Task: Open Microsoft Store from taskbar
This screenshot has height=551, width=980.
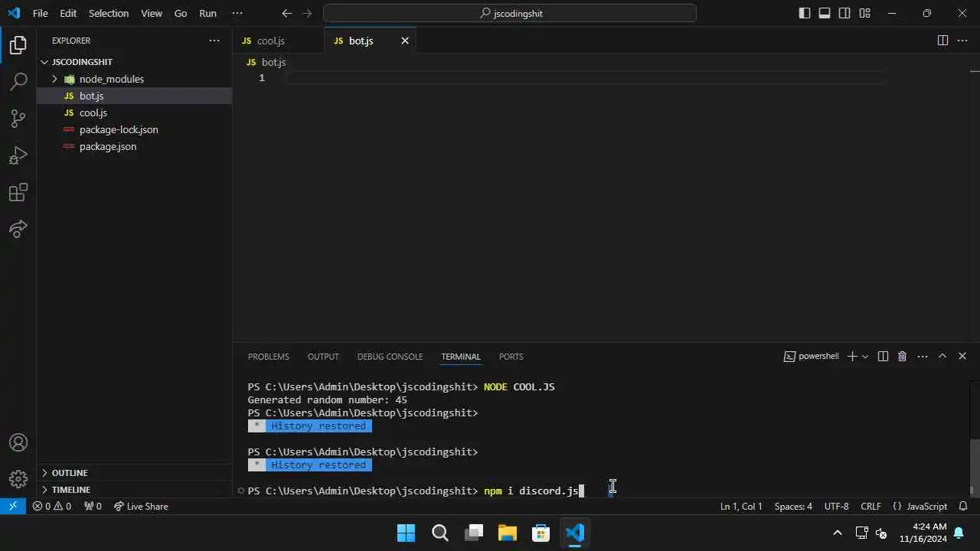Action: tap(541, 533)
